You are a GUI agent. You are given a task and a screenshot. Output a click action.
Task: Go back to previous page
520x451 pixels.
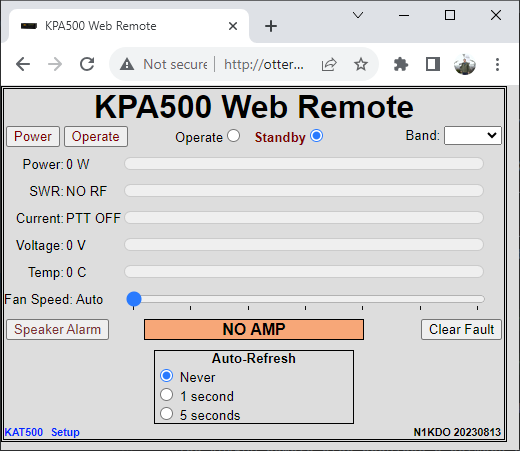coord(23,64)
